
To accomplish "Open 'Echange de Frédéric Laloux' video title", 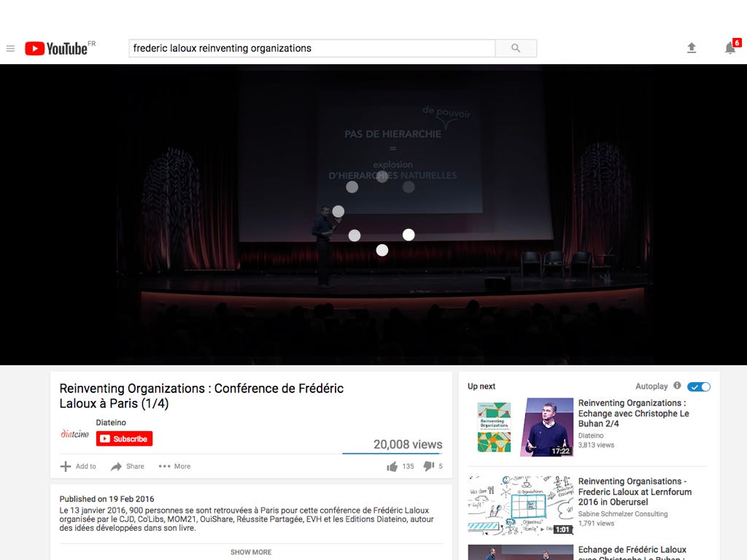I will [x=632, y=553].
